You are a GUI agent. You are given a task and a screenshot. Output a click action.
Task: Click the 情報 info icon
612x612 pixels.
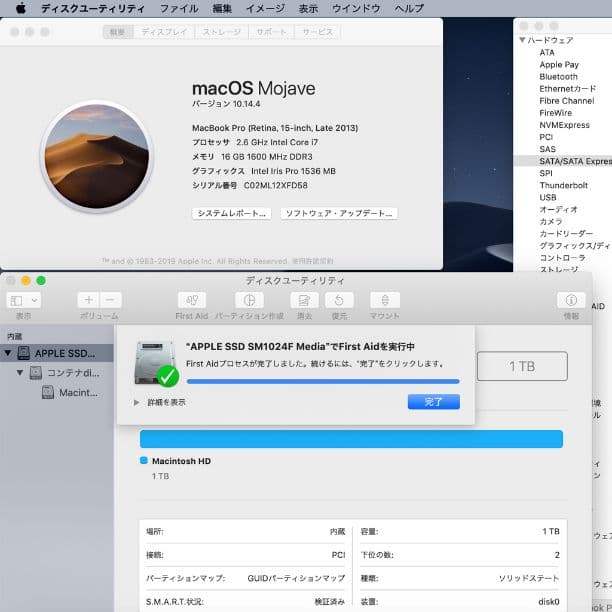click(x=571, y=300)
